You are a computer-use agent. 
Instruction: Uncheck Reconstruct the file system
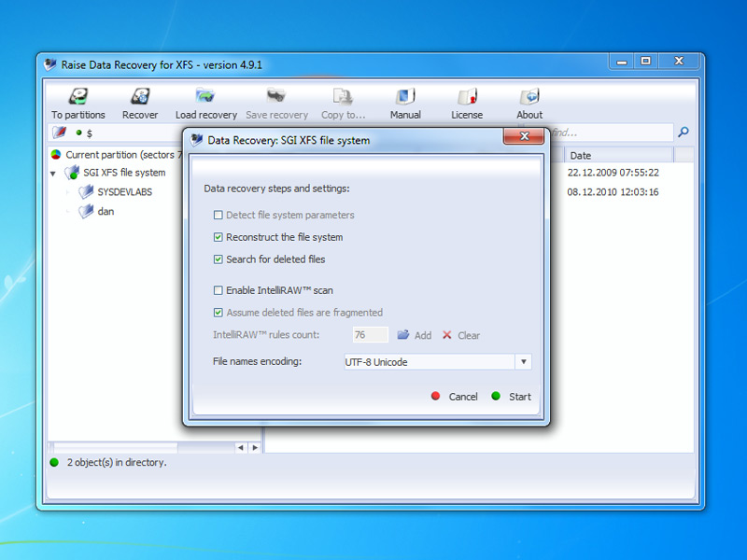coord(218,237)
